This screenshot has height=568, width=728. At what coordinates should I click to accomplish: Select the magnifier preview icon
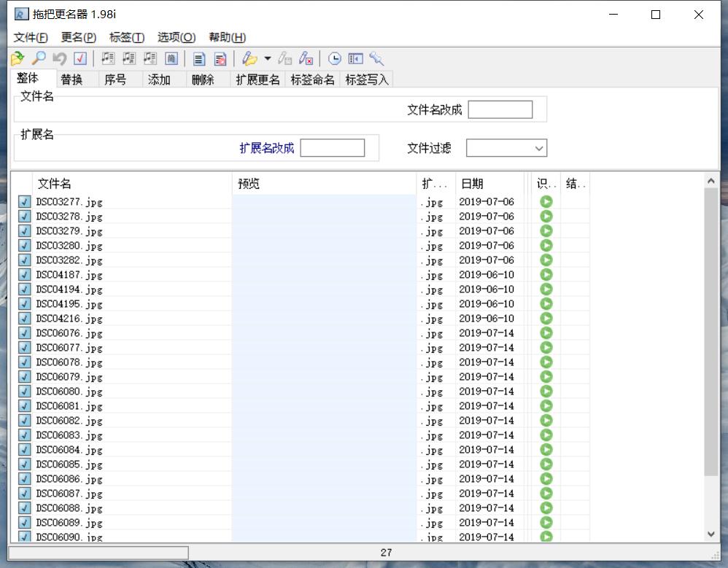click(x=39, y=58)
